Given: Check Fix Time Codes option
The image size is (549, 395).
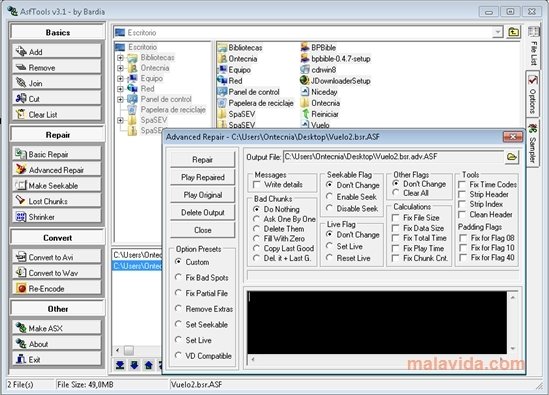Looking at the screenshot, I should [x=462, y=184].
